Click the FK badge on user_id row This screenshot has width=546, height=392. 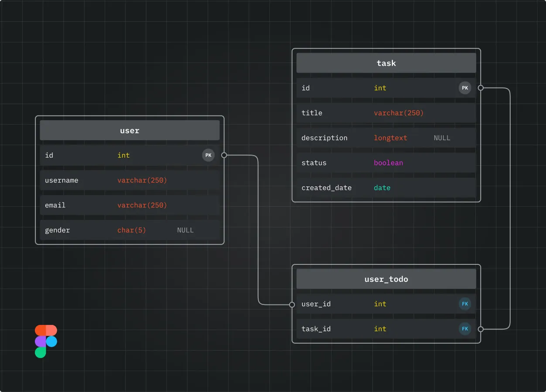coord(465,304)
